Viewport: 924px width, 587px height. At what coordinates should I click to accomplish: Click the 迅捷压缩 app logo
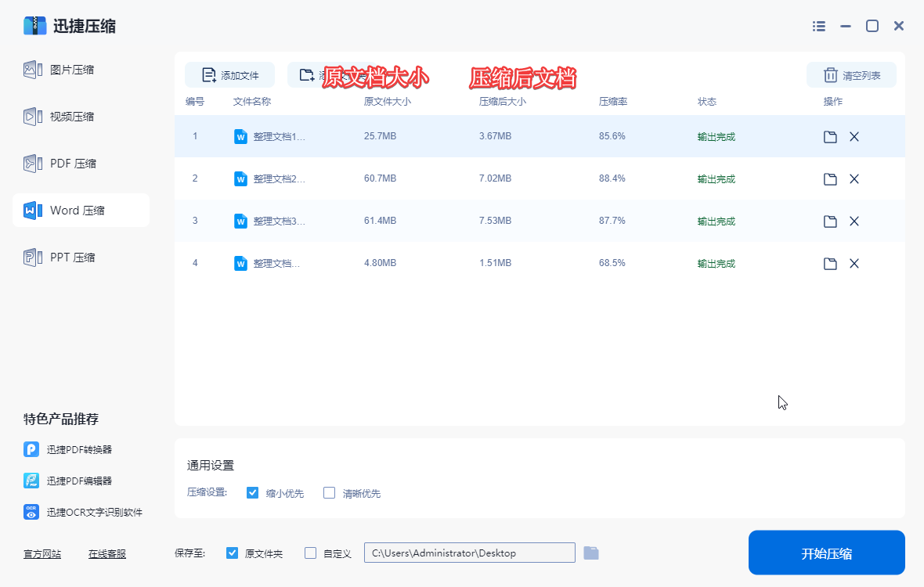[34, 26]
